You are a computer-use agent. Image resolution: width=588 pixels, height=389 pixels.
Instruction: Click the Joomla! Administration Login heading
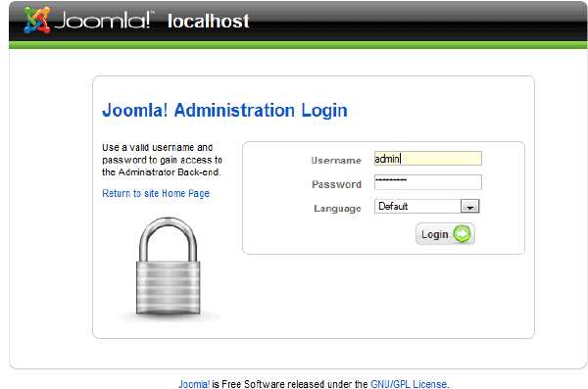pos(224,111)
